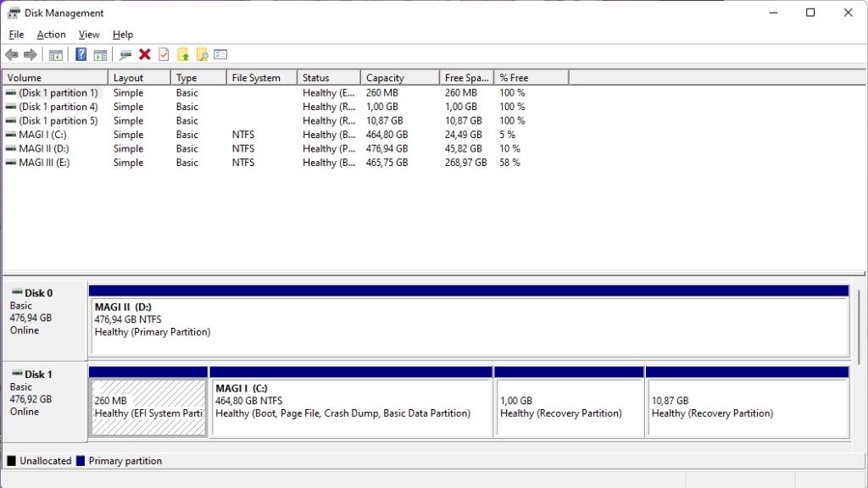Click the Primary partition legend label
Screen dimensions: 868x488
click(x=125, y=460)
